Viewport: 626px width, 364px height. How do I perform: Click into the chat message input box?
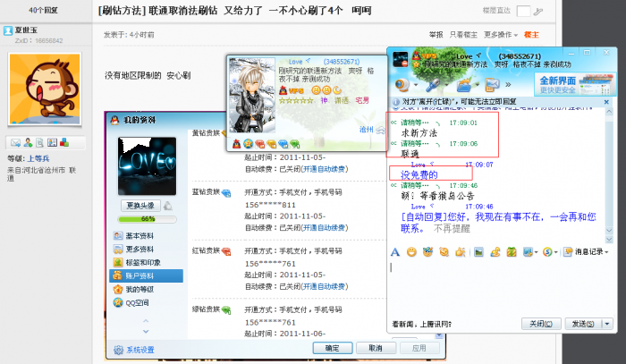point(501,287)
